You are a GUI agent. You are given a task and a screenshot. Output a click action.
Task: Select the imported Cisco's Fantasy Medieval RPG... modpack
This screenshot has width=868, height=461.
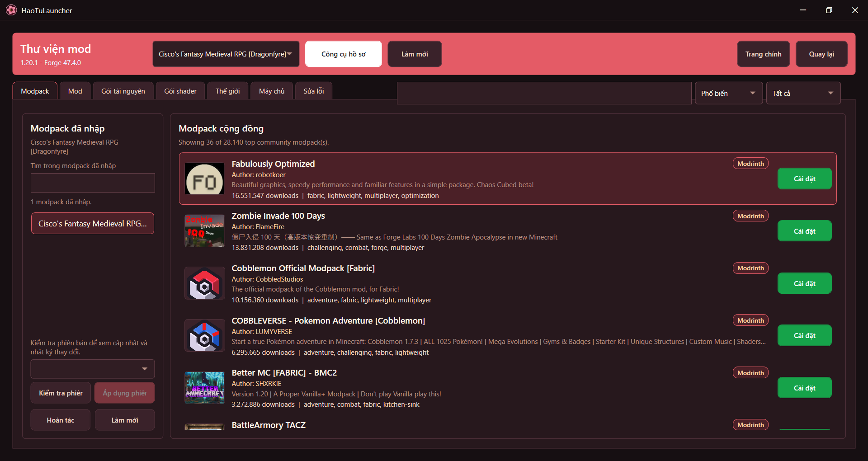click(x=93, y=223)
